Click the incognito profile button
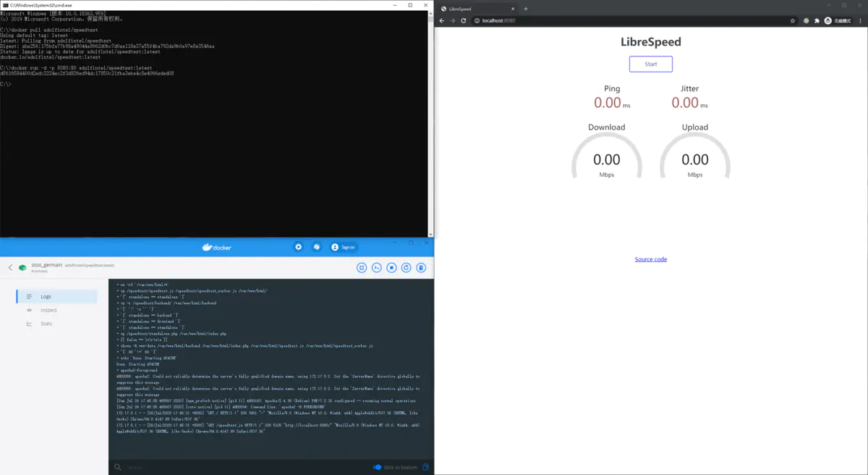868x475 pixels. pos(838,20)
